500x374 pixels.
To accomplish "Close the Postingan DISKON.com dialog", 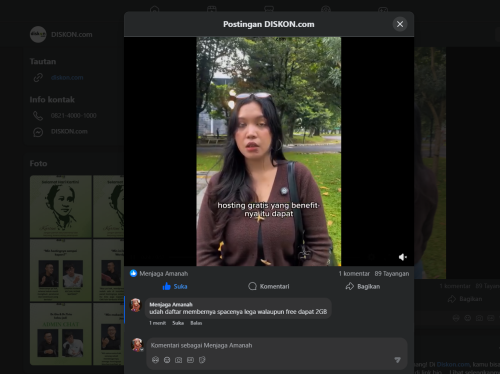I will tap(400, 24).
